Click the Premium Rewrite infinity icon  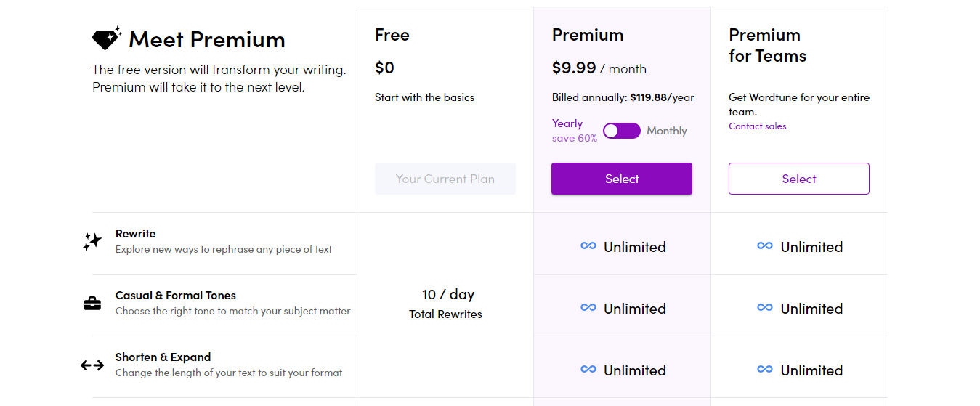(588, 246)
